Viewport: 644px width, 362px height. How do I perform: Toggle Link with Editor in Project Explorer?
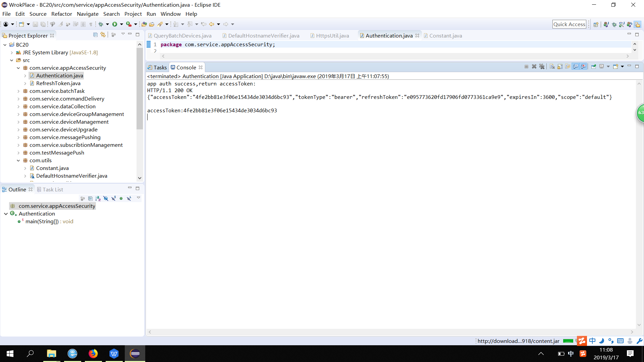103,35
